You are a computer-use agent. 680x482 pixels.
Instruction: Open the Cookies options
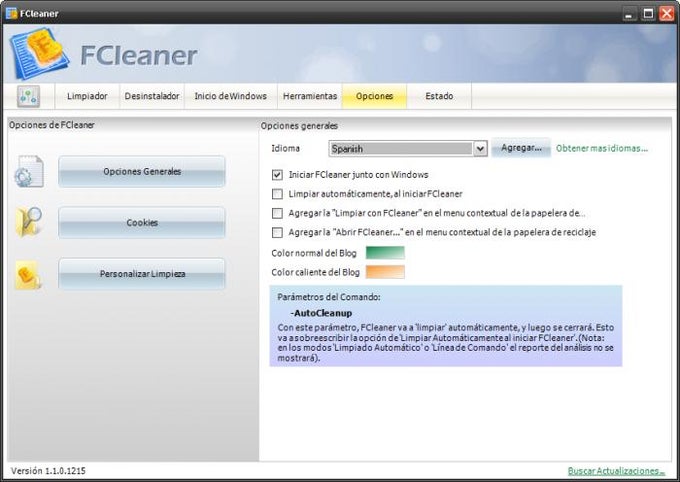[142, 223]
